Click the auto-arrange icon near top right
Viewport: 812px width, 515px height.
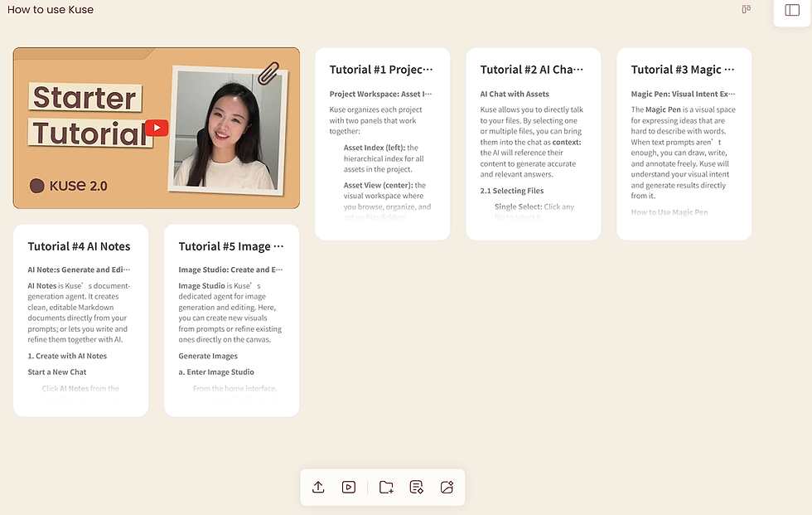[747, 9]
